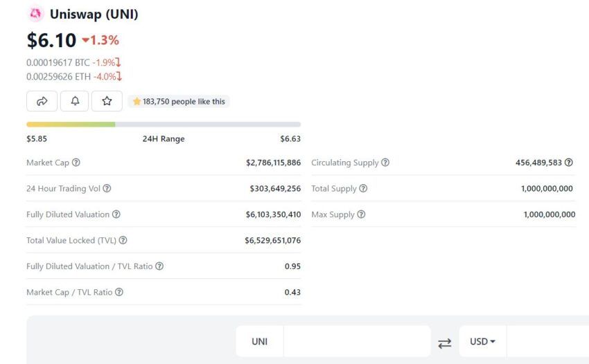
Task: Open Total Supply help icon
Action: coord(363,188)
